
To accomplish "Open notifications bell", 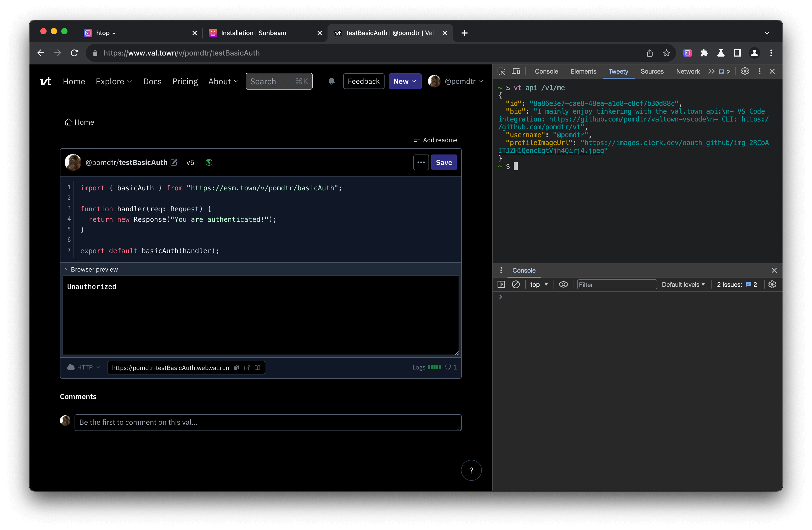I will pos(331,81).
